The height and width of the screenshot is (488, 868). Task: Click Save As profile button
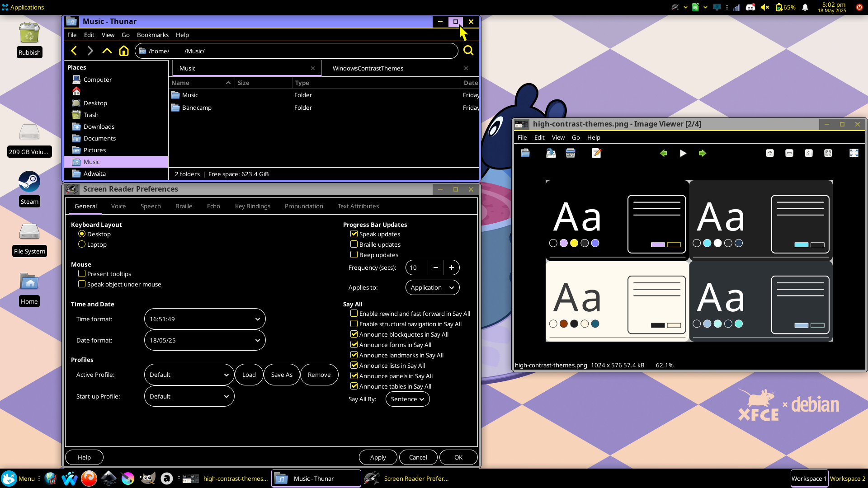[282, 375]
